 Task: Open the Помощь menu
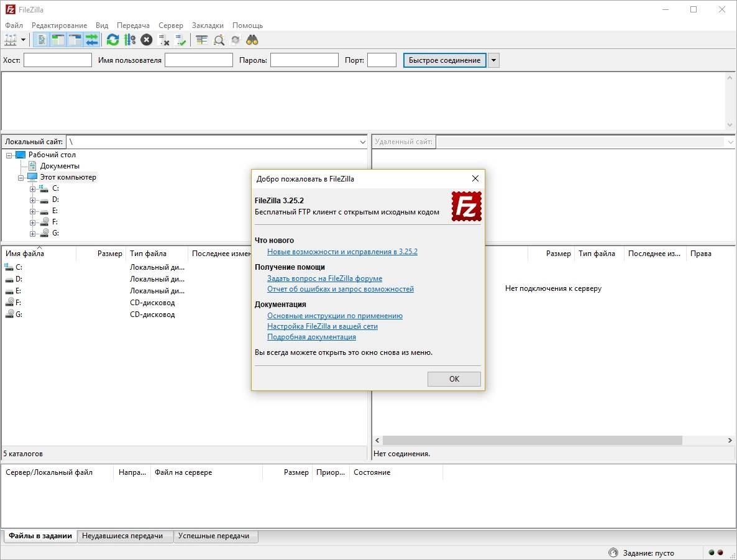247,25
